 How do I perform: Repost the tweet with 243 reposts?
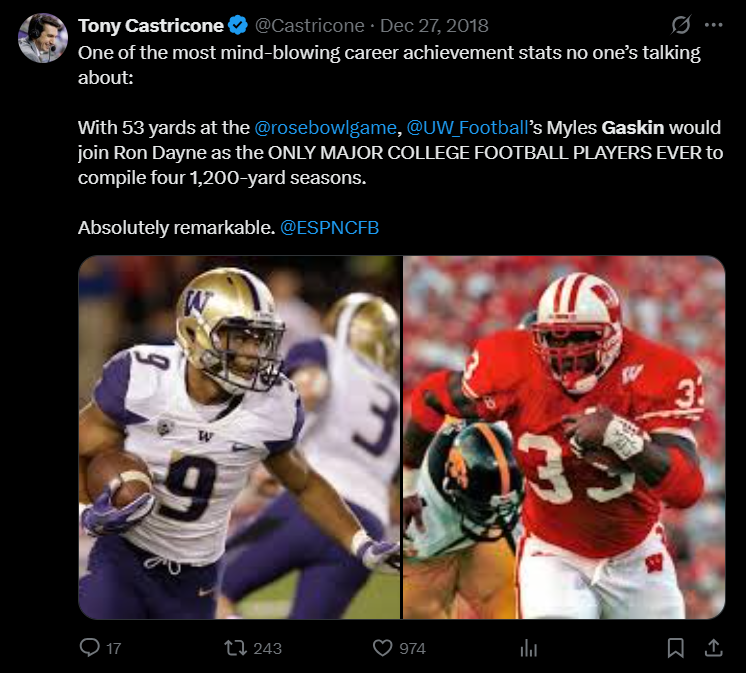237,648
